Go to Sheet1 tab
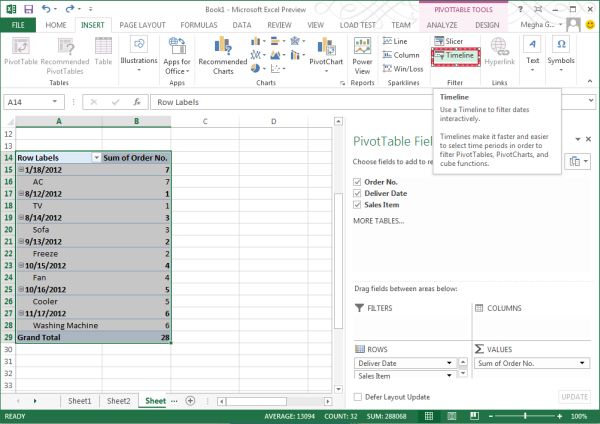Image resolution: width=600 pixels, height=424 pixels. [80, 401]
